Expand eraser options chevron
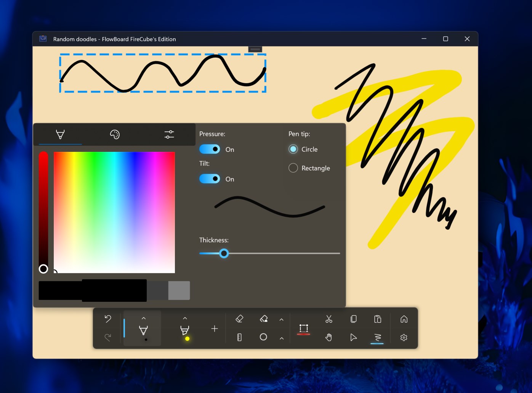The image size is (532, 393). (282, 320)
